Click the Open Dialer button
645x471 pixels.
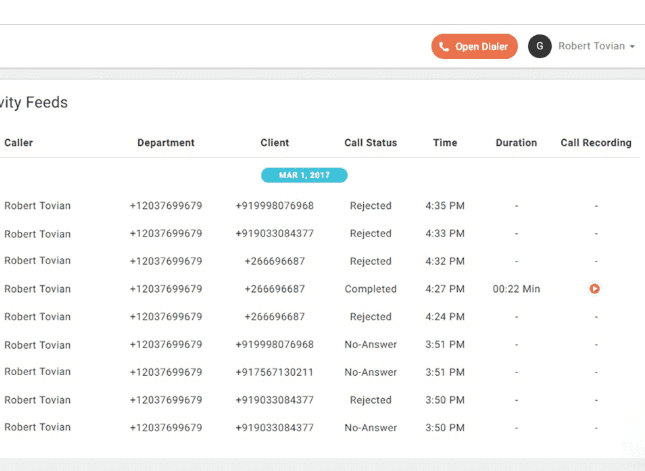pos(474,46)
